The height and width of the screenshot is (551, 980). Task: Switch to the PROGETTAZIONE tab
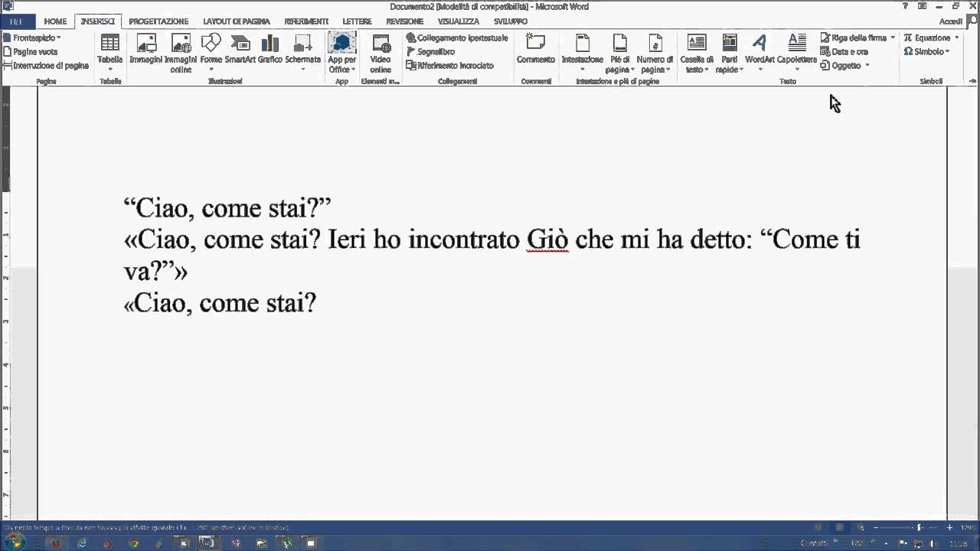158,21
